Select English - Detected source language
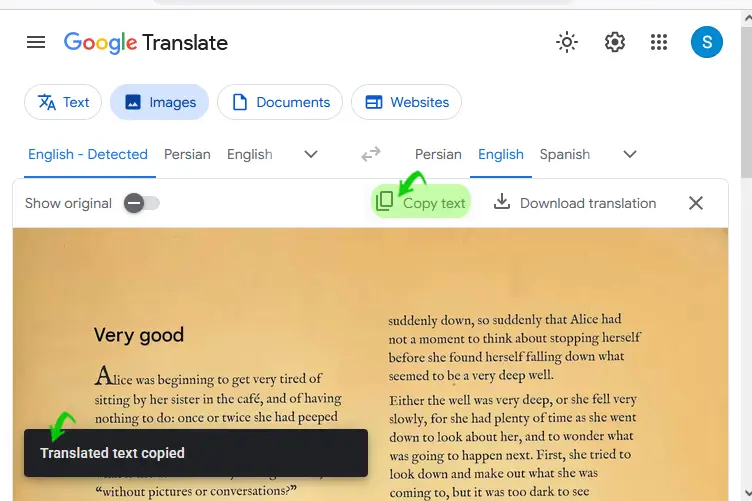The image size is (752, 501). (x=88, y=154)
